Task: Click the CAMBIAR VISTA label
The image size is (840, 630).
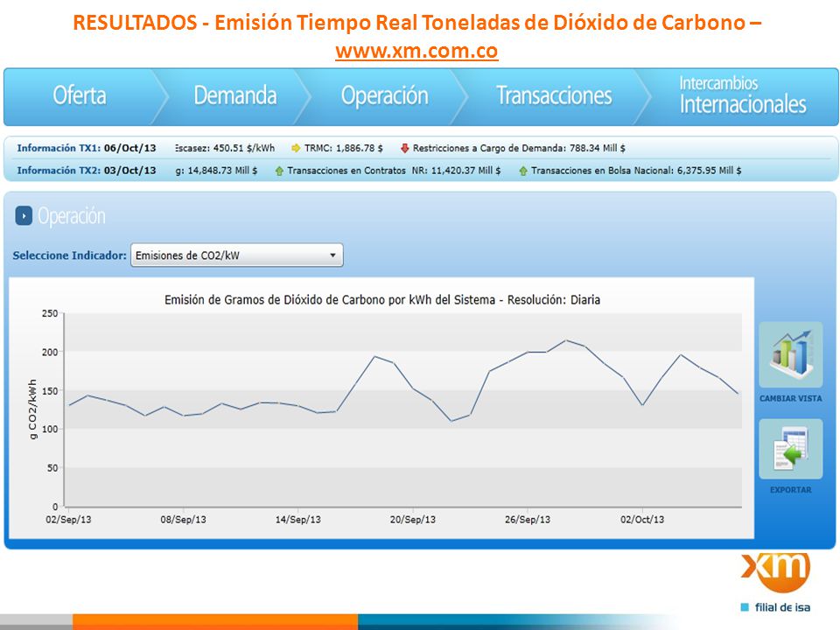Action: click(x=791, y=399)
